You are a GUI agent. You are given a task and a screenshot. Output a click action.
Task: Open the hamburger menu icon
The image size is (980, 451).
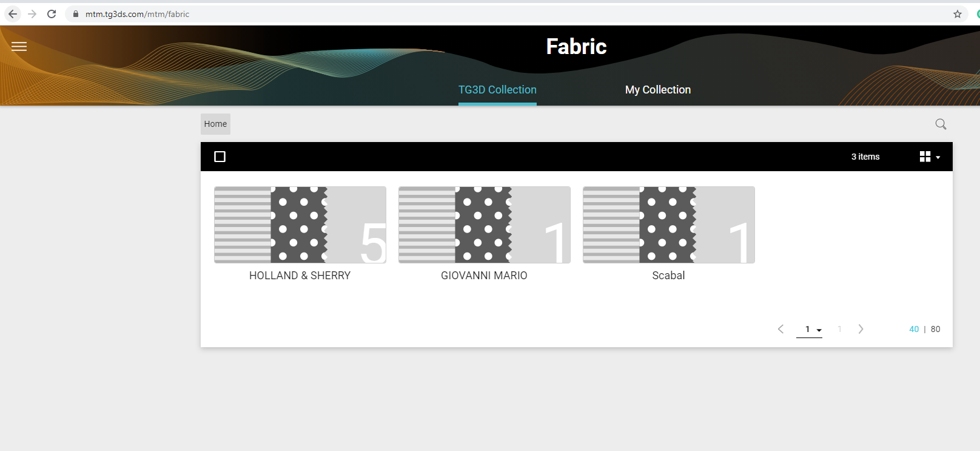[x=19, y=47]
